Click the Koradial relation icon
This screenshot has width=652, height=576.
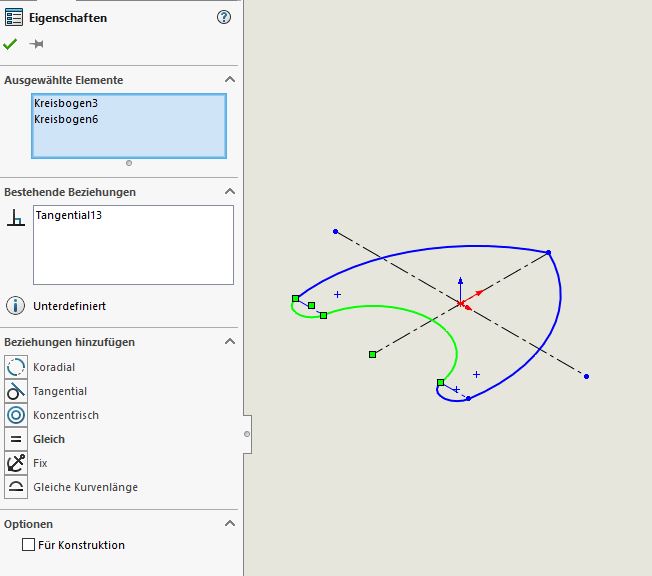16,367
